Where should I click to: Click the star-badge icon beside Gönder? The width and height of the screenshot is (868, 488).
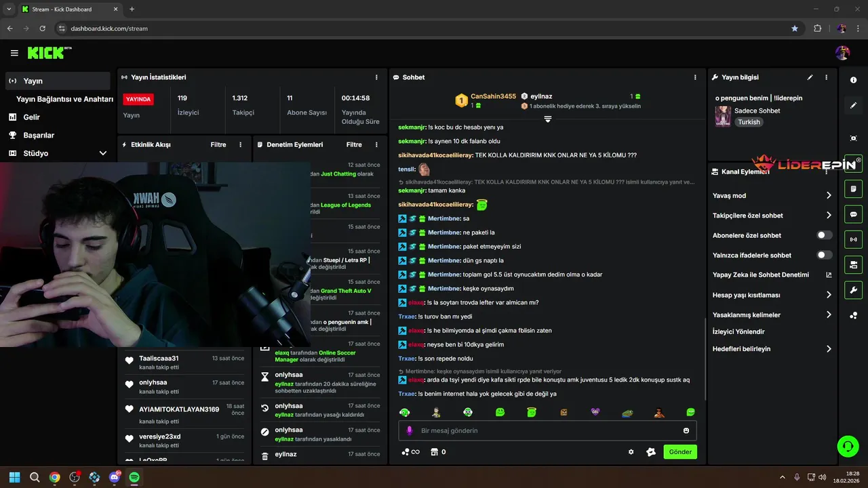tap(651, 452)
